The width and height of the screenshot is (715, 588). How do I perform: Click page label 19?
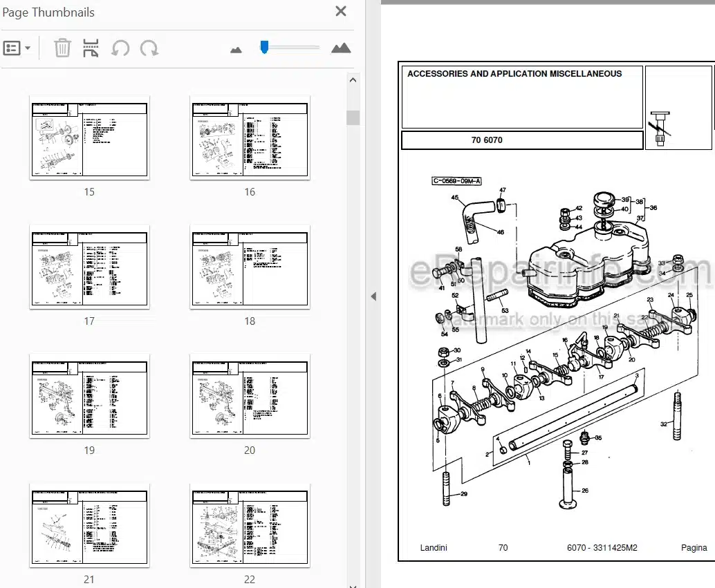tap(89, 451)
